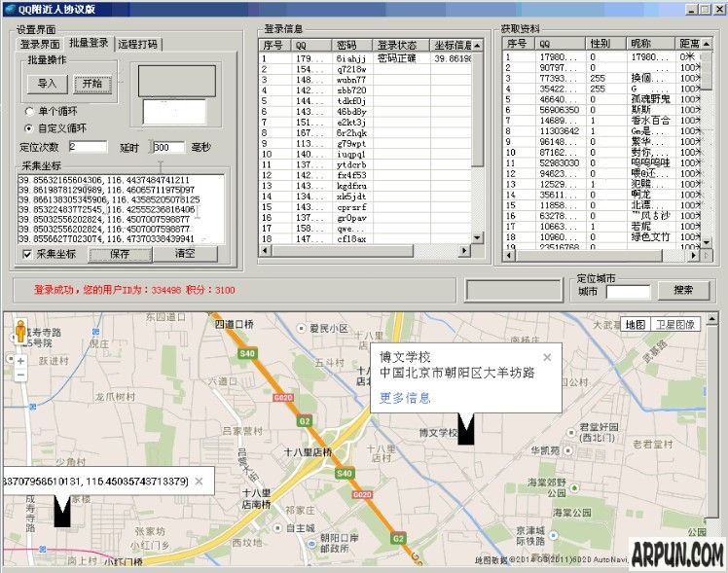Zoom out on the map
This screenshot has height=573, width=728.
point(20,375)
